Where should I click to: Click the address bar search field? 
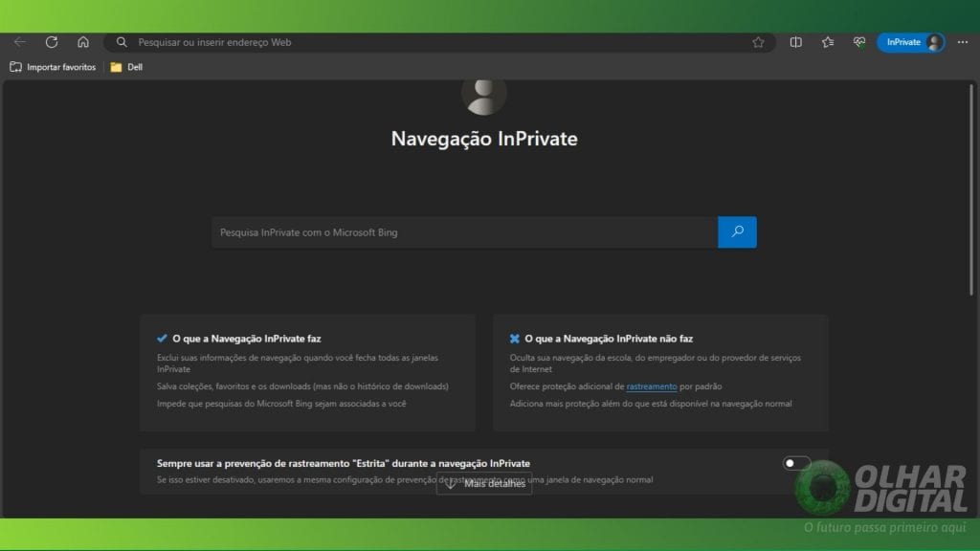point(437,42)
